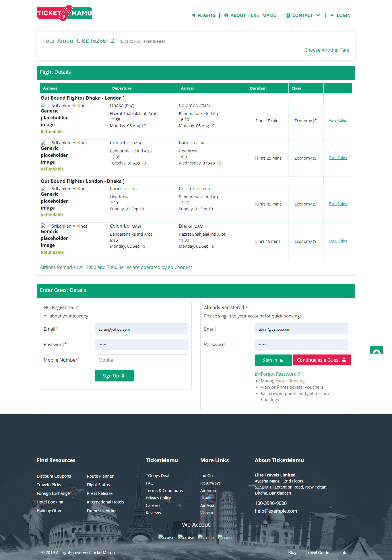The image size is (392, 560).
Task: Open the Flights menu item
Action: tap(206, 15)
